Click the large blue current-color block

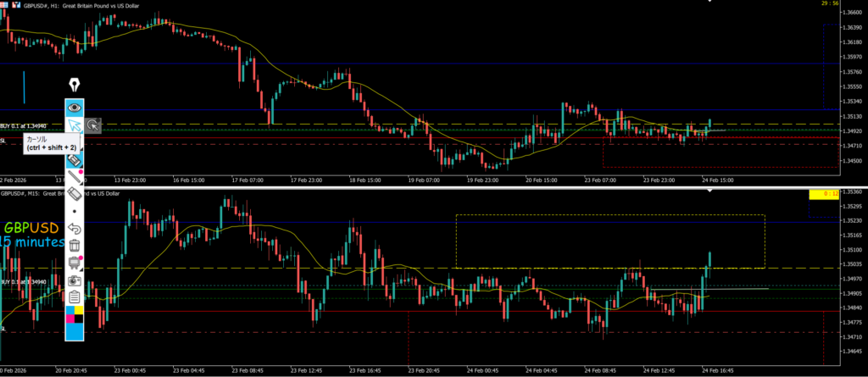pos(75,332)
